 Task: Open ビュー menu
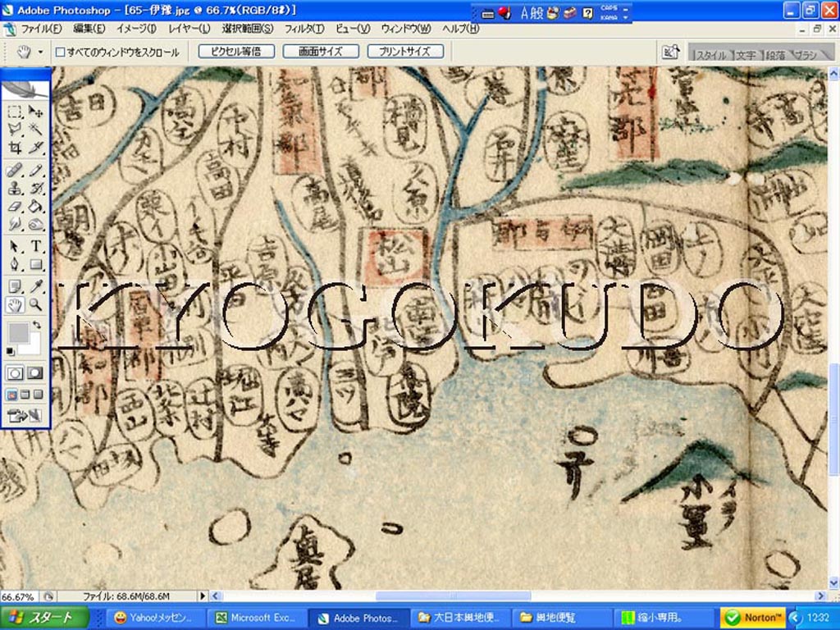tap(353, 29)
